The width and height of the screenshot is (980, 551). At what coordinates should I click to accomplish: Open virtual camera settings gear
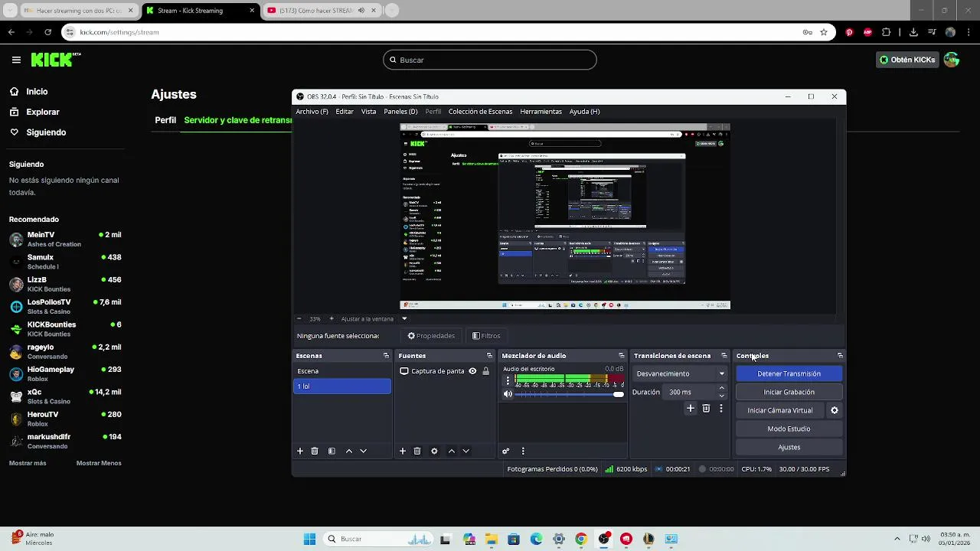(835, 410)
